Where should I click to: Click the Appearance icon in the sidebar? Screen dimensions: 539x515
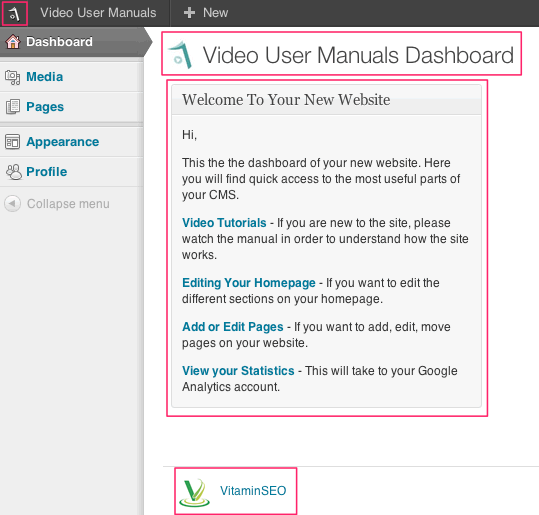[x=13, y=142]
